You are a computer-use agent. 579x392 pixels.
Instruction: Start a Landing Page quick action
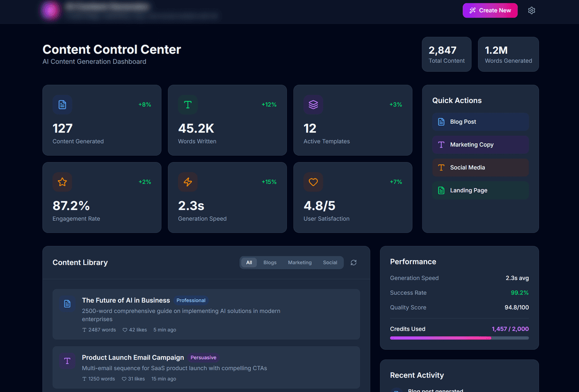tap(480, 191)
